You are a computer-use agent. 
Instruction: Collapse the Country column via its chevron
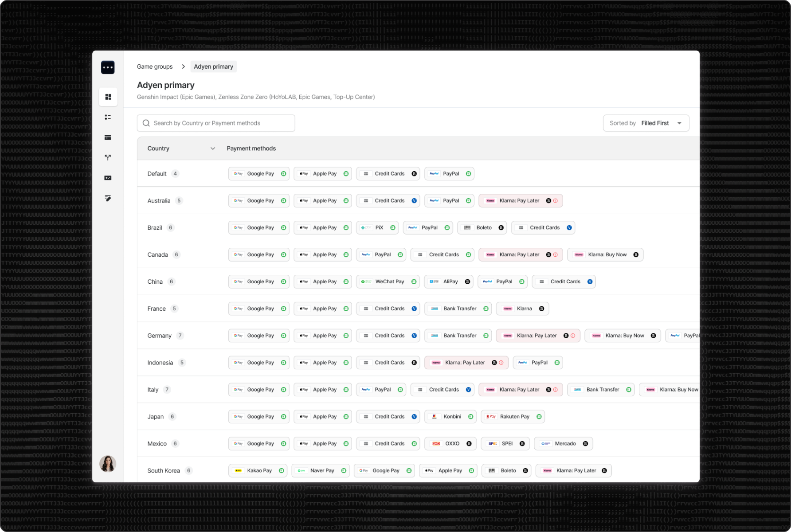[212, 149]
